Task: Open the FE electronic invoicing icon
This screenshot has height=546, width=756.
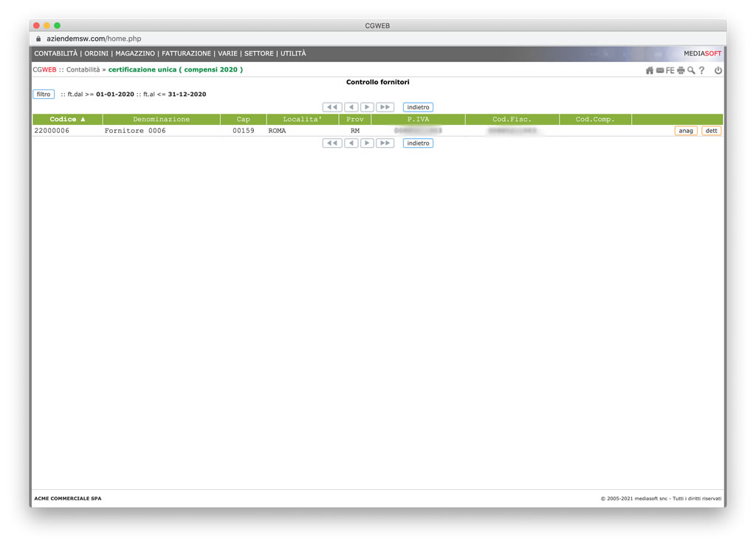Action: click(670, 70)
